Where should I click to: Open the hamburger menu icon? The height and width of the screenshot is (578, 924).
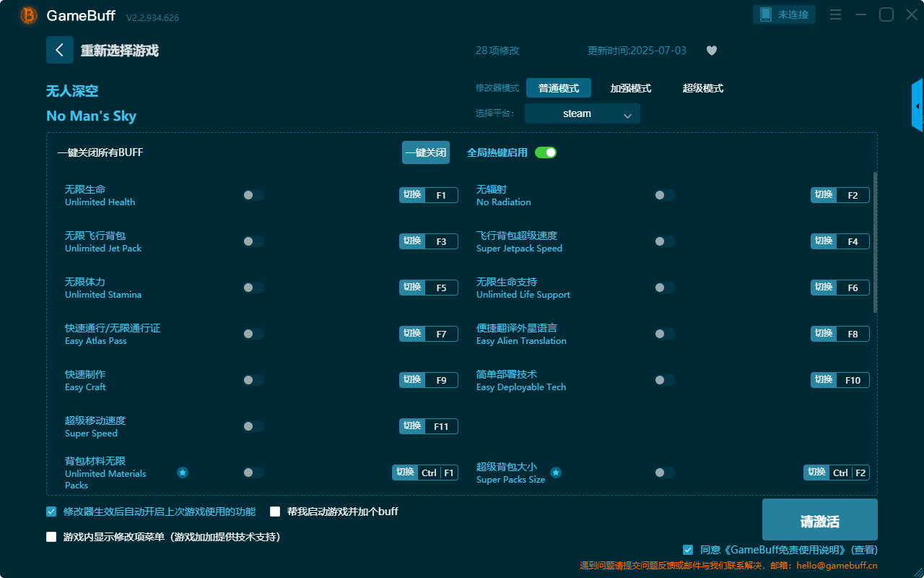tap(835, 14)
